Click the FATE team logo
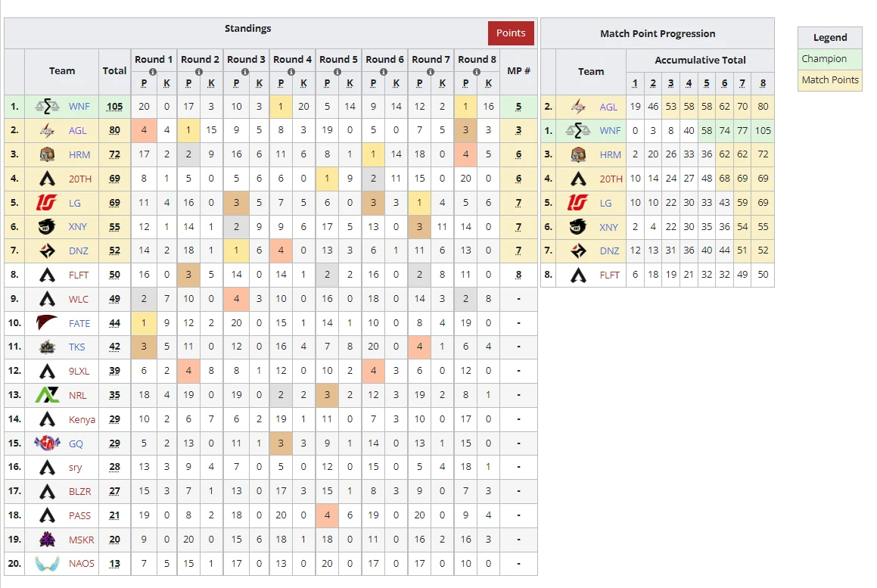This screenshot has width=877, height=588. tap(48, 323)
